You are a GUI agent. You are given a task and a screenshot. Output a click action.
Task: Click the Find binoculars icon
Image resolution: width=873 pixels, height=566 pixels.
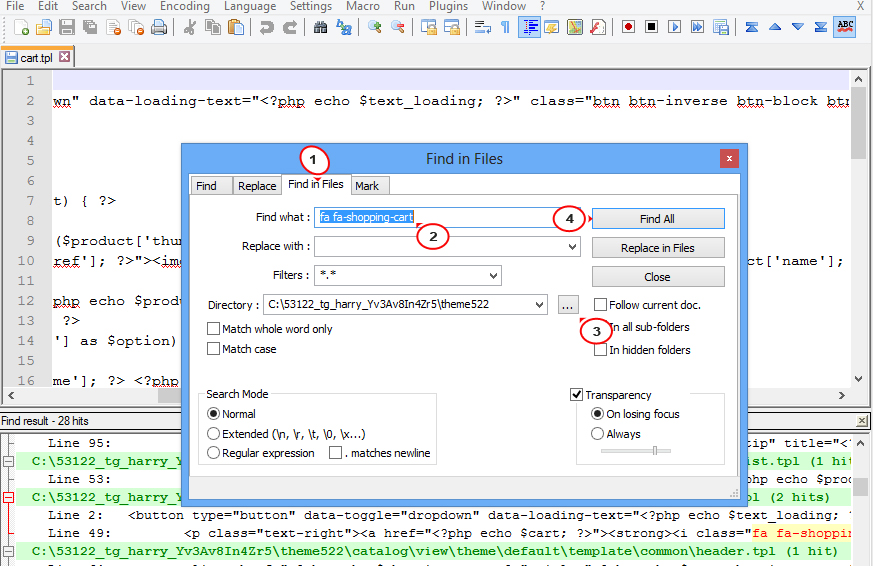(x=320, y=27)
